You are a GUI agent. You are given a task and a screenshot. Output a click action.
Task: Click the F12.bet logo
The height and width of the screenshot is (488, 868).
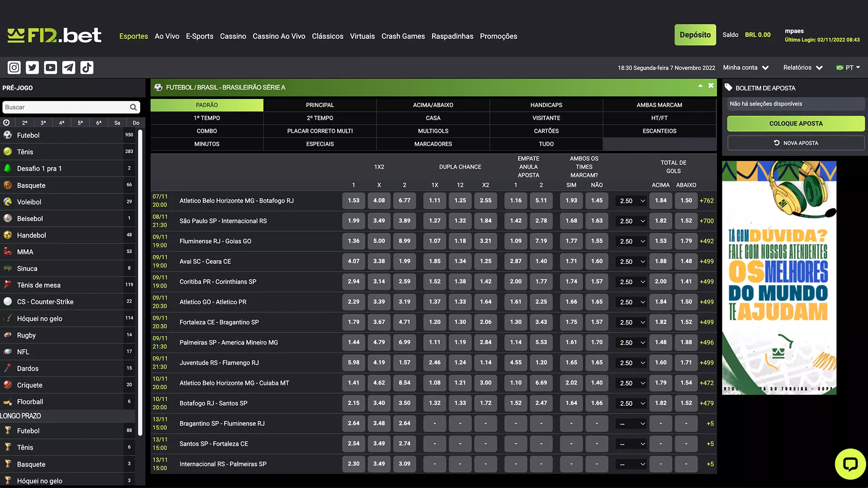54,35
